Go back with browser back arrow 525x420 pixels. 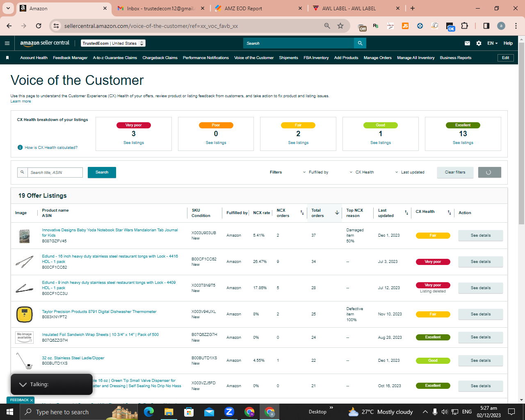click(9, 26)
